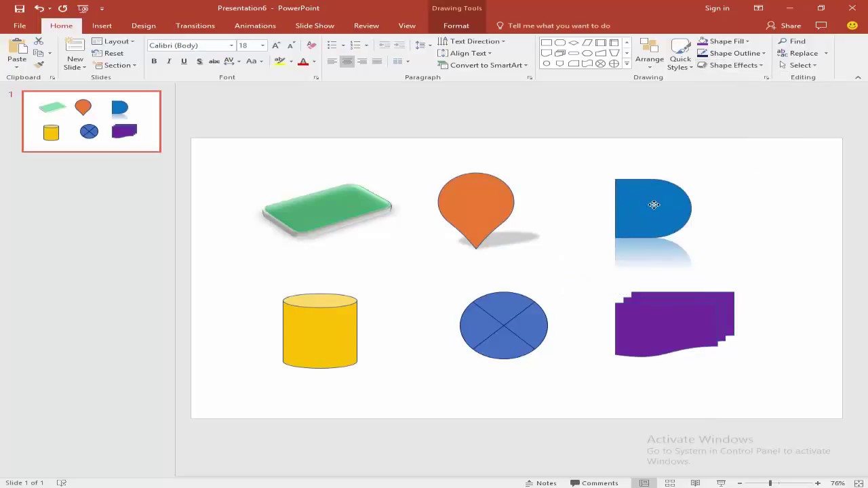Image resolution: width=868 pixels, height=488 pixels.
Task: Open the font size dropdown
Action: coord(262,45)
